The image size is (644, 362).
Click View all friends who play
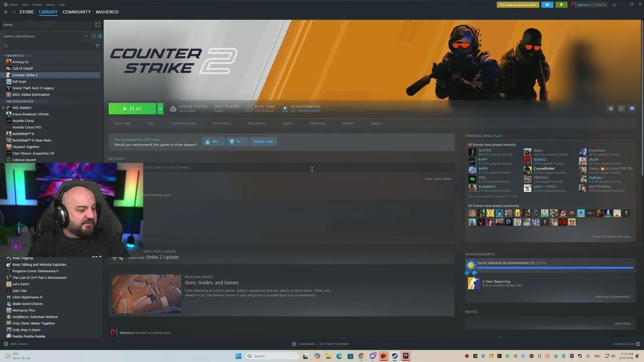pos(611,236)
